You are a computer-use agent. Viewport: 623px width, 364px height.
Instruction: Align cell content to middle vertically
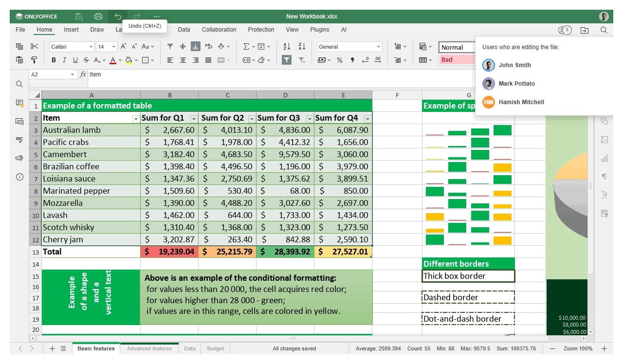coord(183,46)
